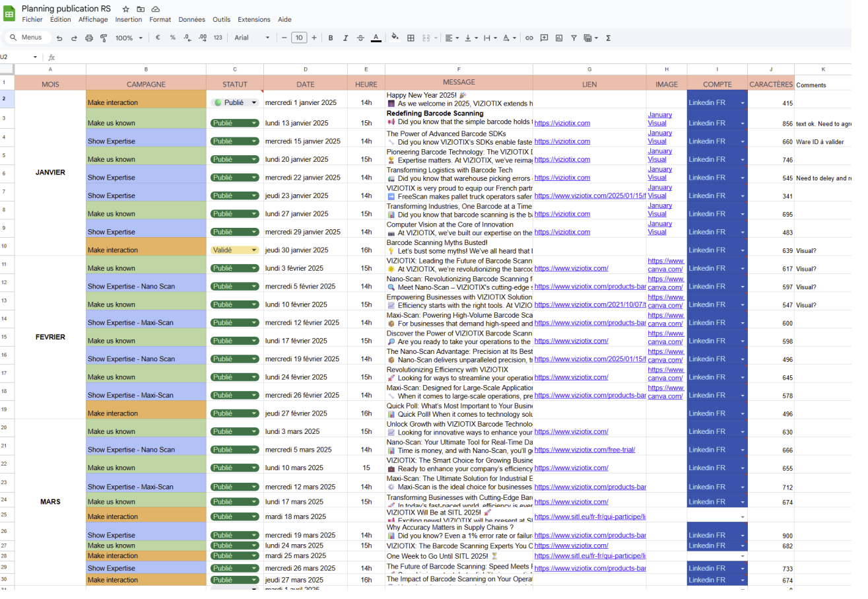The image size is (868, 599).
Task: Format selection as euro currency
Action: (158, 38)
